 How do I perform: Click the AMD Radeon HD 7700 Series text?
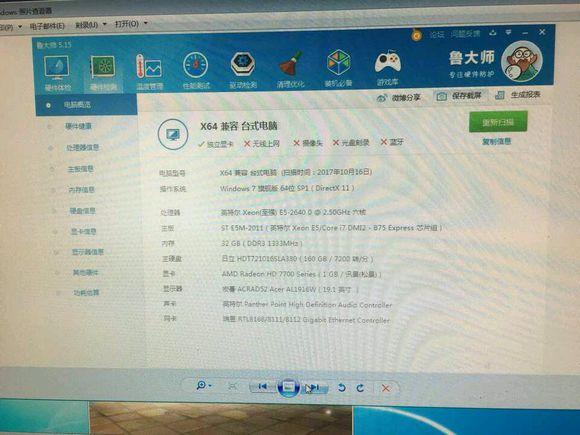point(301,274)
